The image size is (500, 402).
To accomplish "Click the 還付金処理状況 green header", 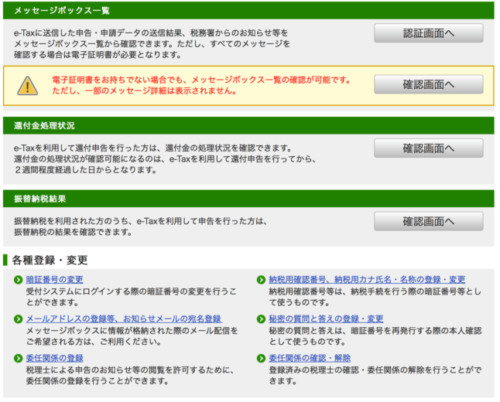I will (x=249, y=126).
